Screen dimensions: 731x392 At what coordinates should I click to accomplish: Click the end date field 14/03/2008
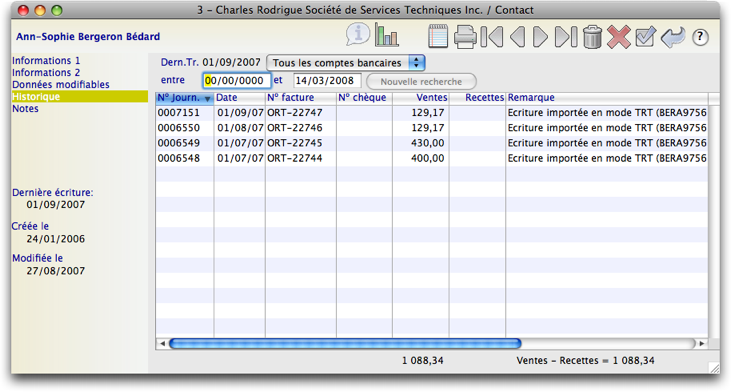327,81
